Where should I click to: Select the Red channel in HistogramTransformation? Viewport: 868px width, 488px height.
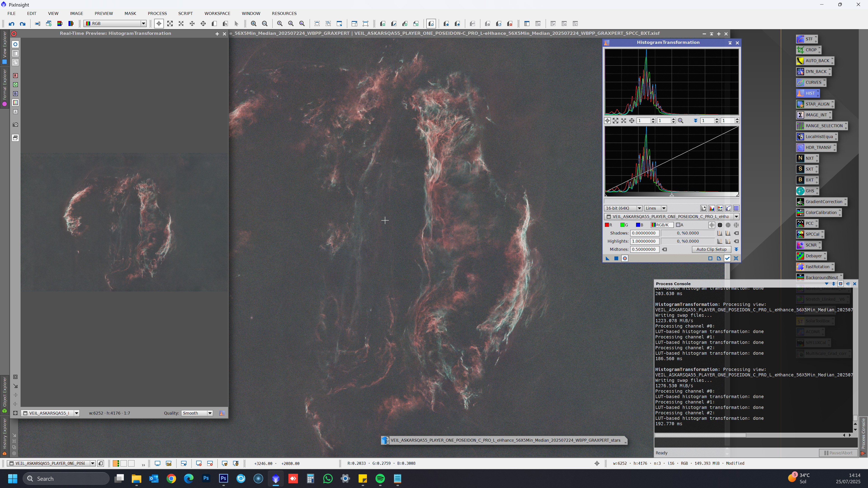point(609,225)
